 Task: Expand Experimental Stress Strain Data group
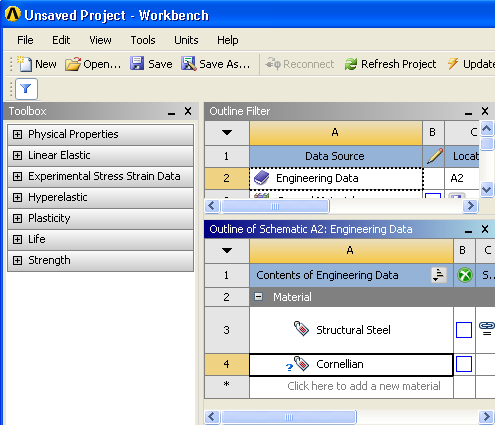[17, 176]
